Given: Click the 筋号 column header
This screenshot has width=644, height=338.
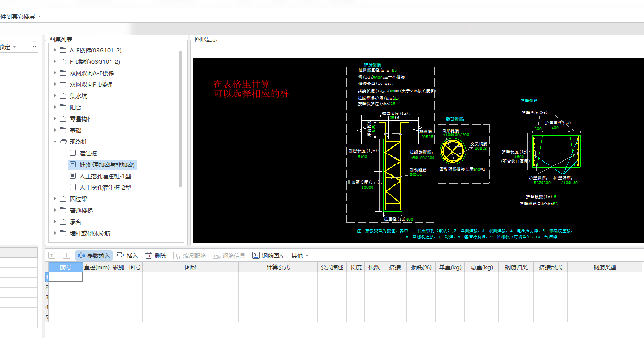Looking at the screenshot, I should pyautogui.click(x=66, y=267).
